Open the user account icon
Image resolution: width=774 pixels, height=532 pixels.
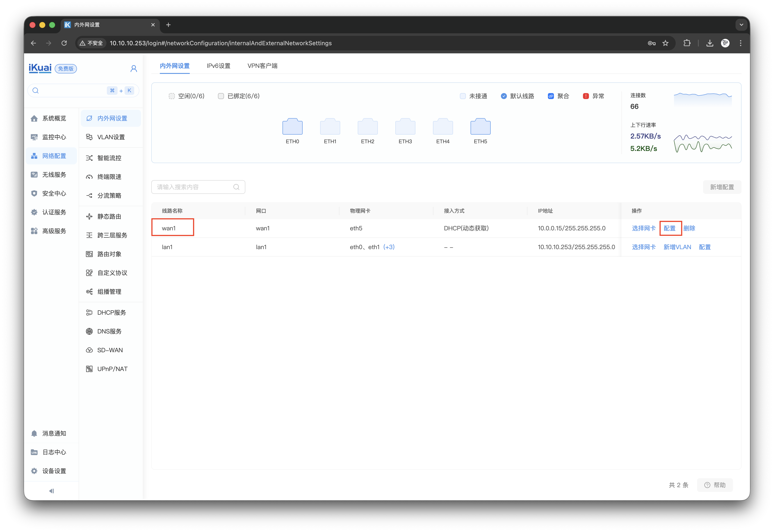click(x=133, y=69)
